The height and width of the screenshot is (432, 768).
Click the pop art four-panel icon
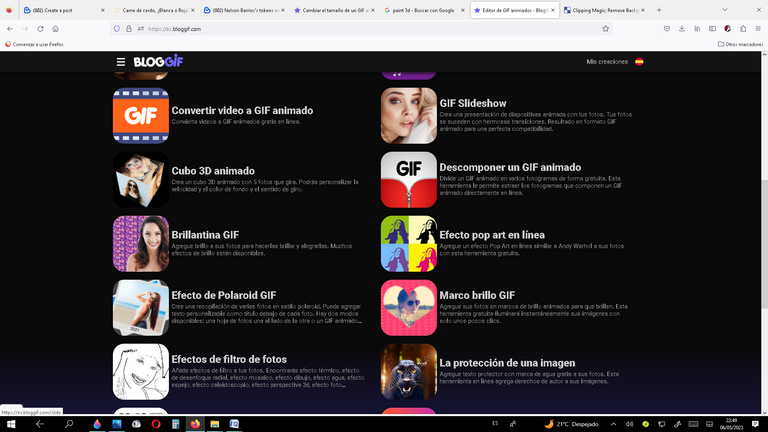[x=408, y=244]
